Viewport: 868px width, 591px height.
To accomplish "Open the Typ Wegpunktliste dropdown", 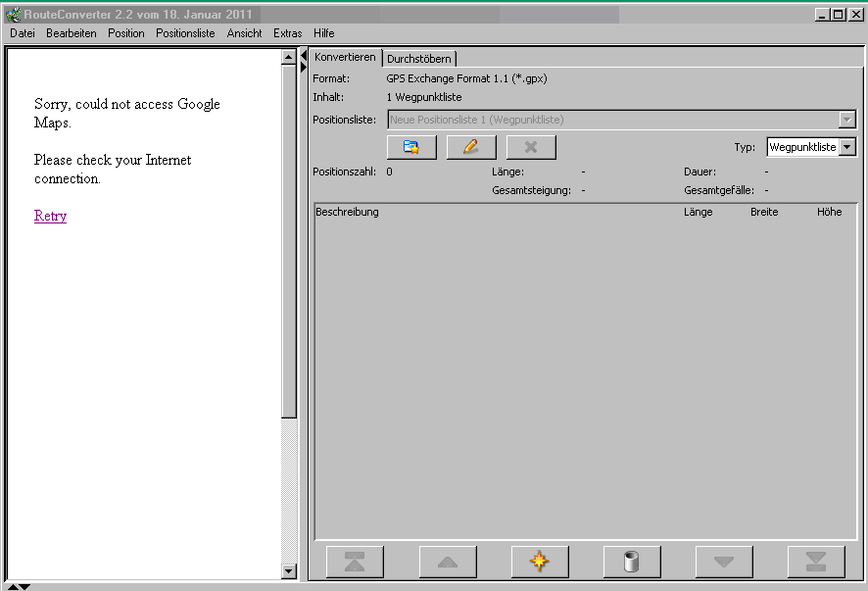I will coord(847,147).
